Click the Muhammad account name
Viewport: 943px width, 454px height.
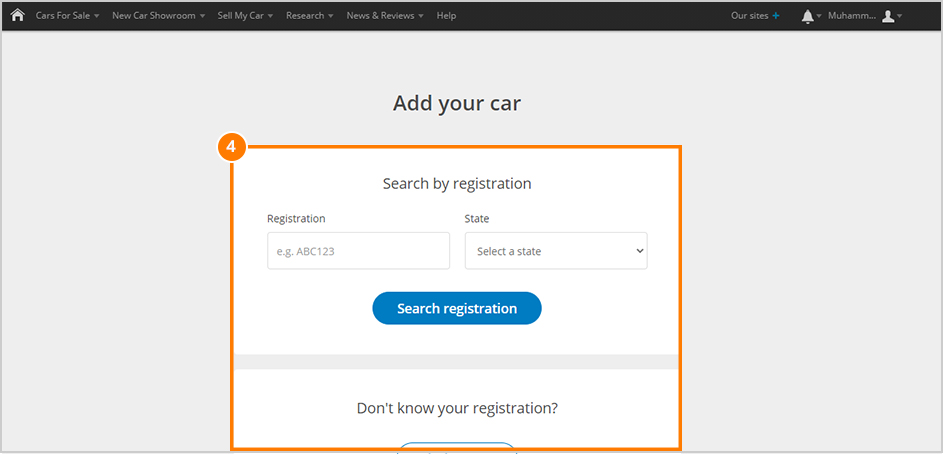(852, 16)
